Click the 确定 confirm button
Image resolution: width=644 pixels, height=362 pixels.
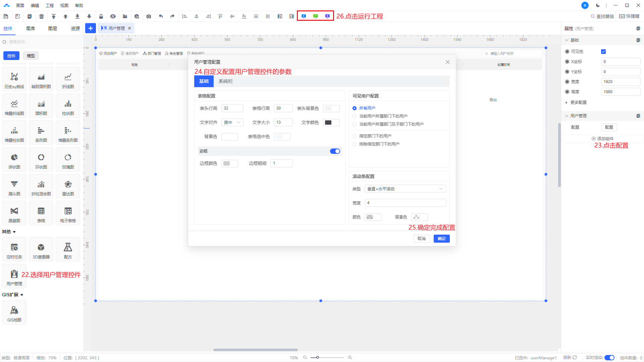coord(441,239)
